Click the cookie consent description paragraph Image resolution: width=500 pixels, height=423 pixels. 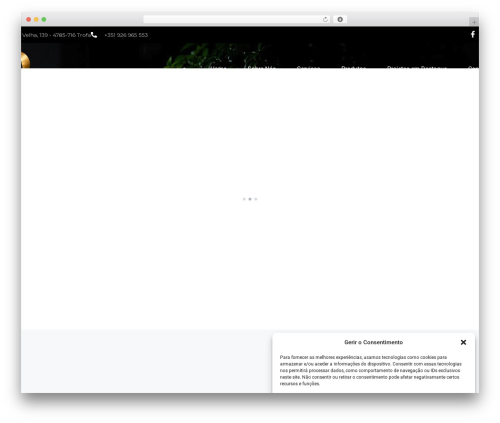pos(371,370)
